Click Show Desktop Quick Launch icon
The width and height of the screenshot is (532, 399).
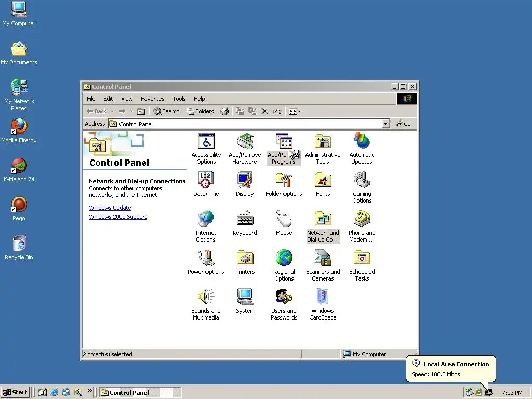point(43,393)
